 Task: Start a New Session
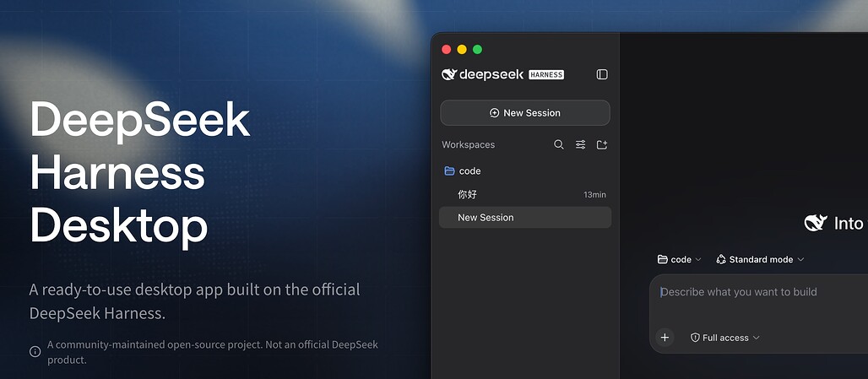(x=525, y=113)
